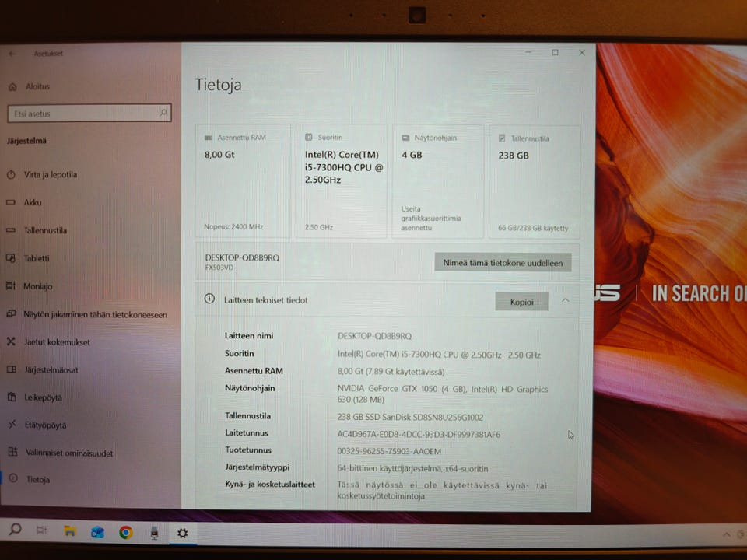Click the Näytönohjain 4 GB card

coord(437,182)
